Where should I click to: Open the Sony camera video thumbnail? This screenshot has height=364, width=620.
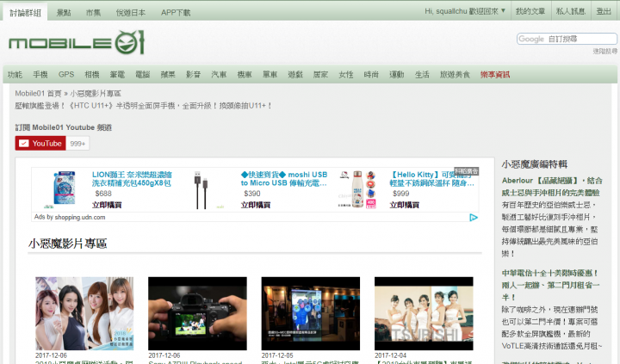coord(197,313)
